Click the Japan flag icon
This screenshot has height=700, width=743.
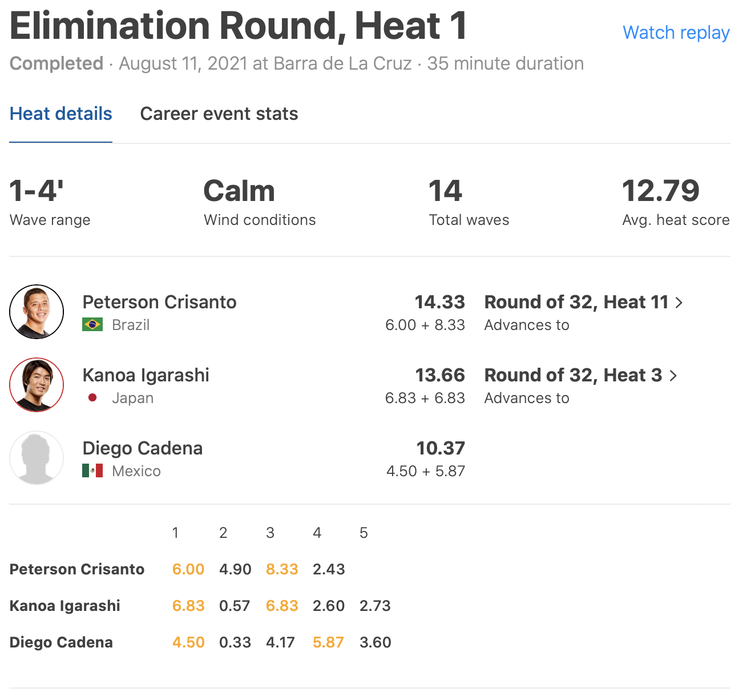pyautogui.click(x=92, y=398)
